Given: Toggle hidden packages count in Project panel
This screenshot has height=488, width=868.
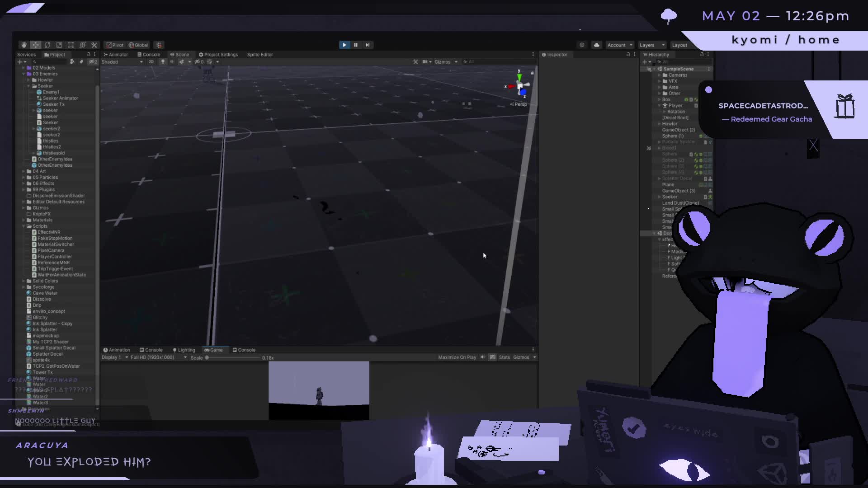Looking at the screenshot, I should tap(93, 61).
